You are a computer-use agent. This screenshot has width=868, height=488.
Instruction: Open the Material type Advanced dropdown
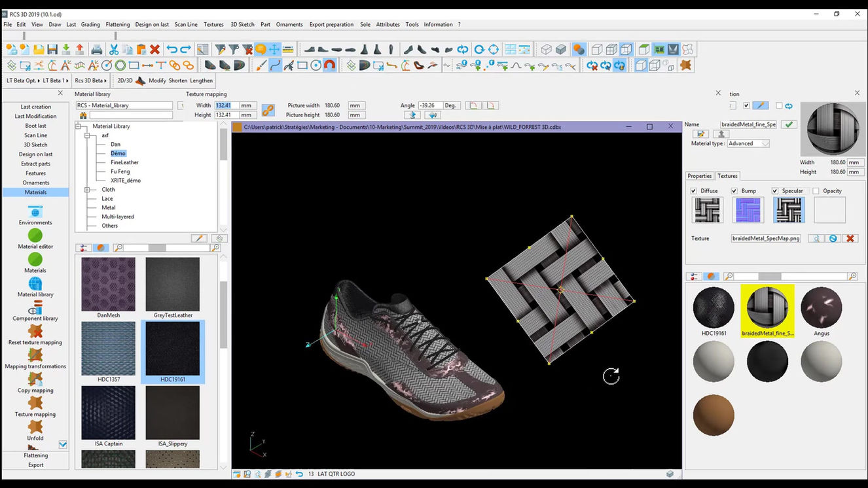748,143
